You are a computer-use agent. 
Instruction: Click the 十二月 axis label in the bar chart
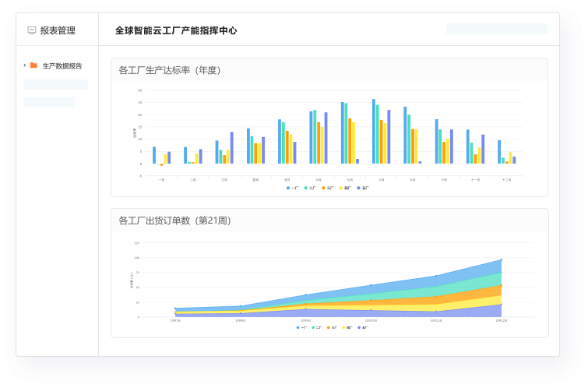(507, 180)
